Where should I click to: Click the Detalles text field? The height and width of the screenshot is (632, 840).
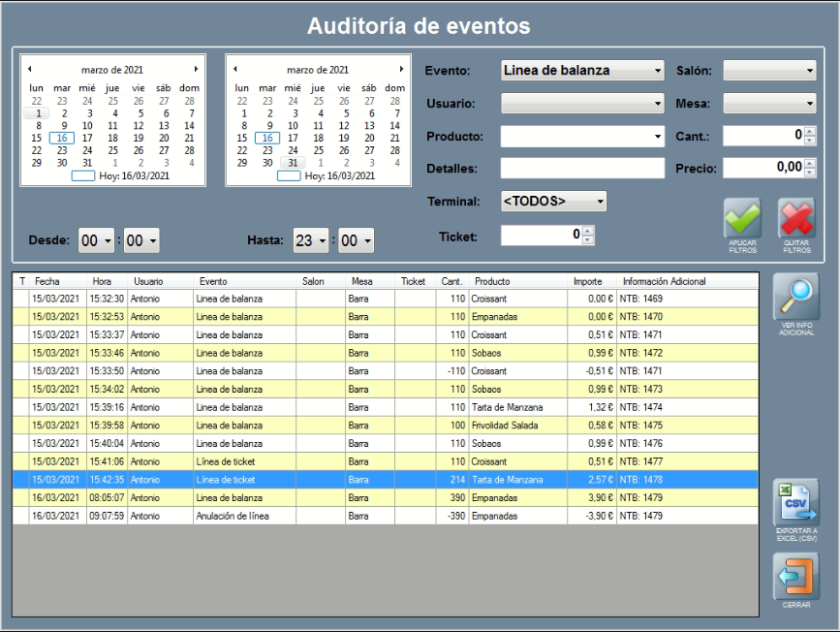coord(582,169)
